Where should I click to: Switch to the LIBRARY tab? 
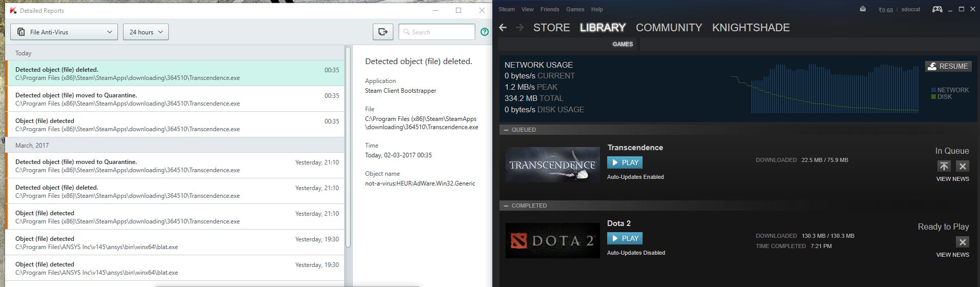603,28
